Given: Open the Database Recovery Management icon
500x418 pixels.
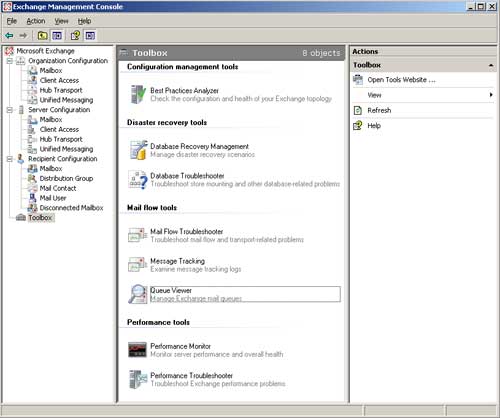Looking at the screenshot, I should [138, 150].
